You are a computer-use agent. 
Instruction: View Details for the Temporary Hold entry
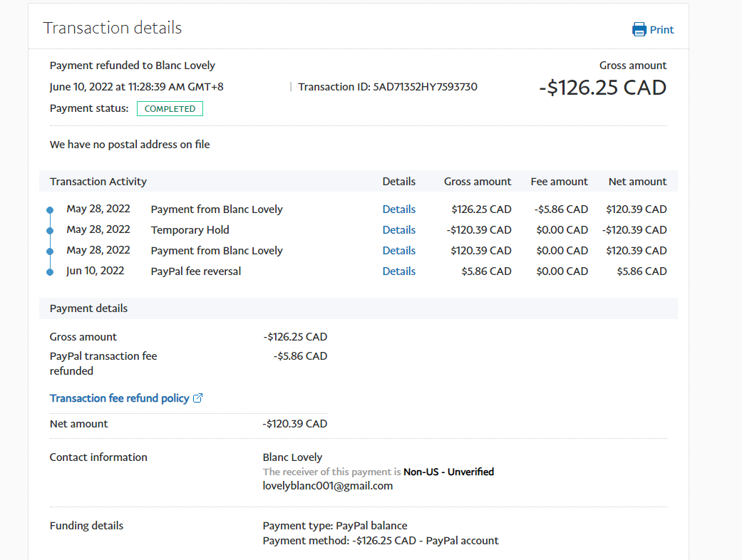point(398,230)
